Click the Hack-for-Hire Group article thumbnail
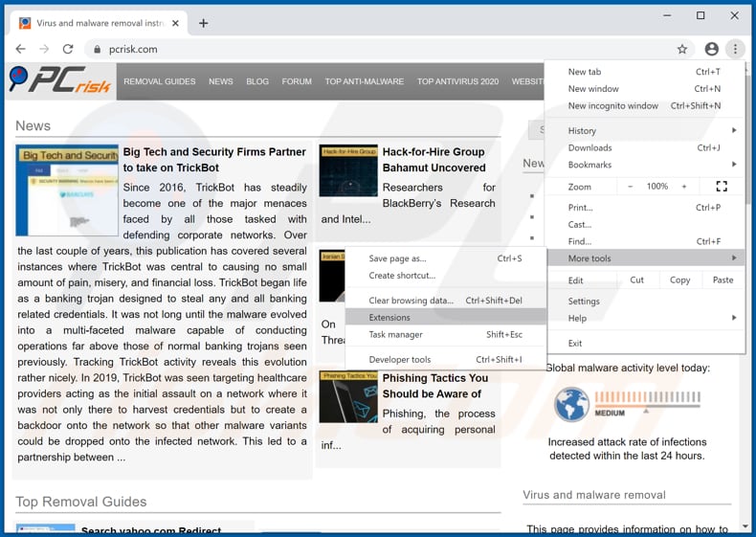Viewport: 756px width, 537px height. [x=348, y=170]
